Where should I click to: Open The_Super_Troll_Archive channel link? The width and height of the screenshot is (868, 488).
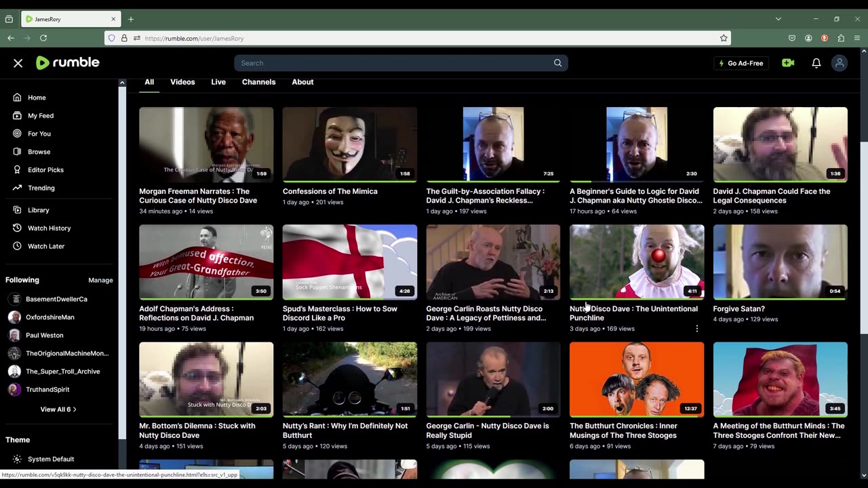[62, 371]
